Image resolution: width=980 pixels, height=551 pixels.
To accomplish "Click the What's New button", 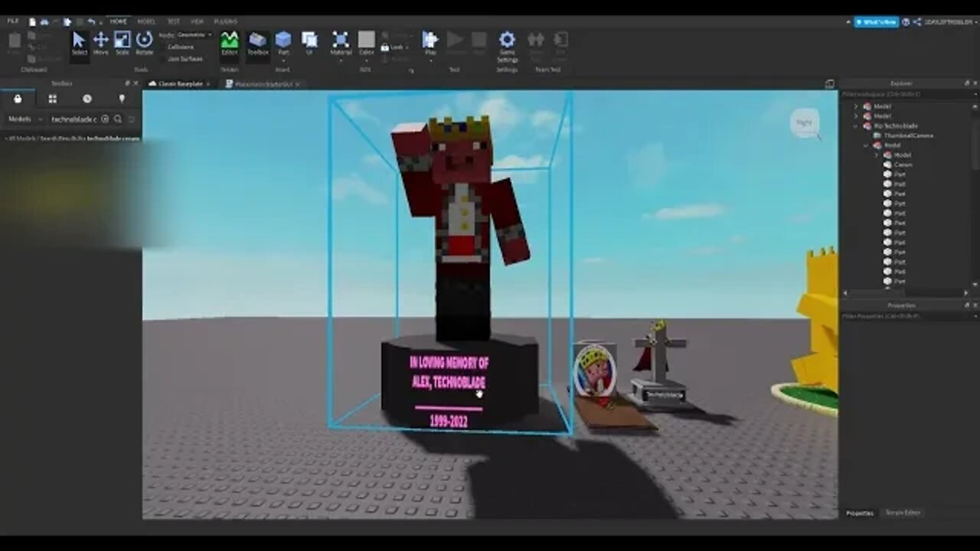I will [877, 22].
